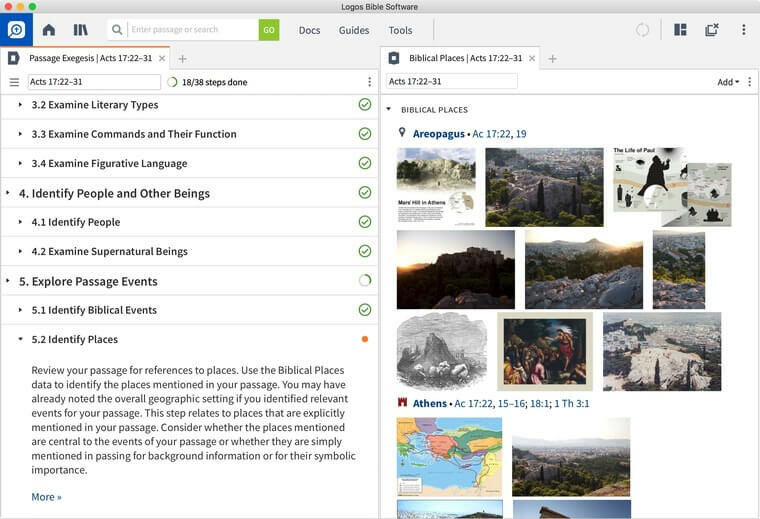Expand 5.1 Identify Biblical Events
760x519 pixels.
20,310
